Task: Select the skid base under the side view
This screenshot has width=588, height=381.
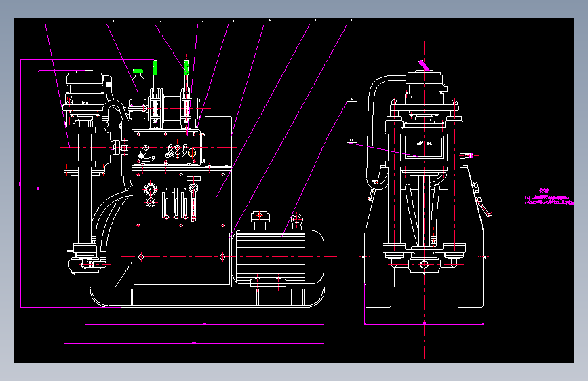Action: coord(207,298)
